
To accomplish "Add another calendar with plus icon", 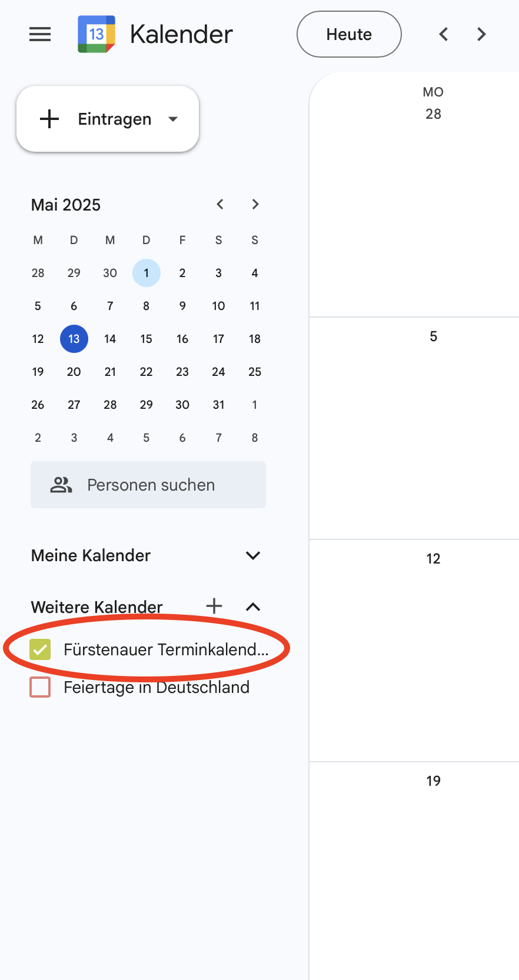I will [214, 606].
